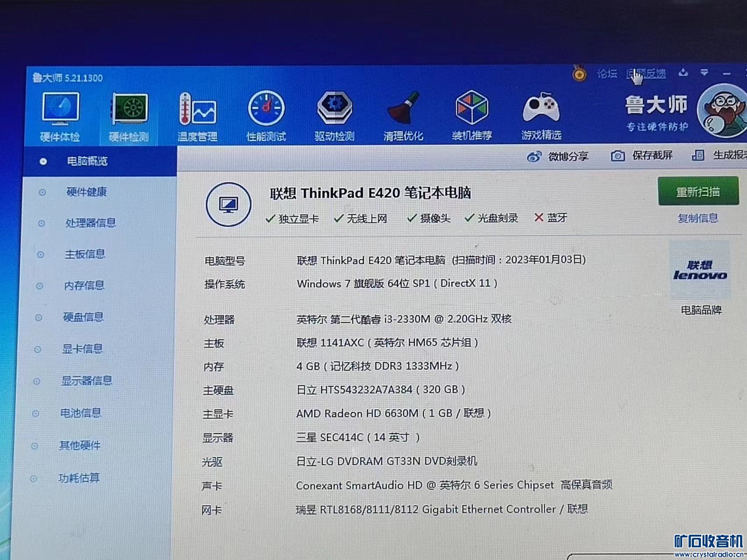This screenshot has width=747, height=560.
Task: Select the 硬件检测 hardware detection icon
Action: click(129, 116)
